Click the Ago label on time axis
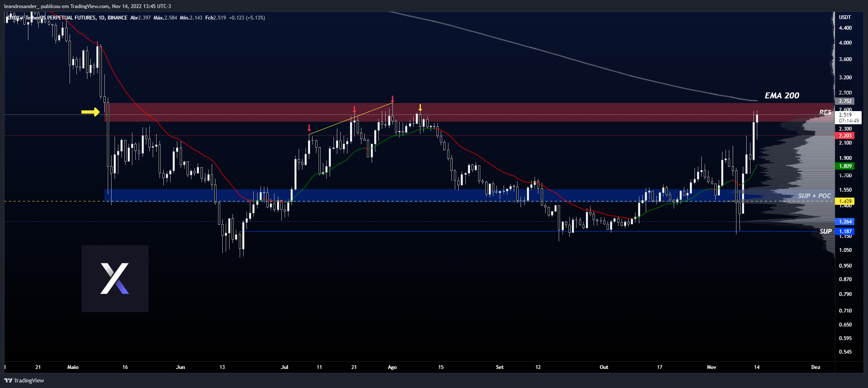 point(392,367)
